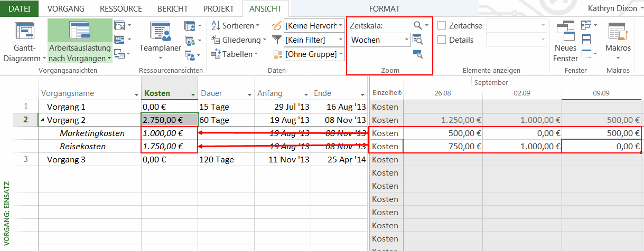Click the highlight marker icon
644x251 pixels.
pos(277,25)
